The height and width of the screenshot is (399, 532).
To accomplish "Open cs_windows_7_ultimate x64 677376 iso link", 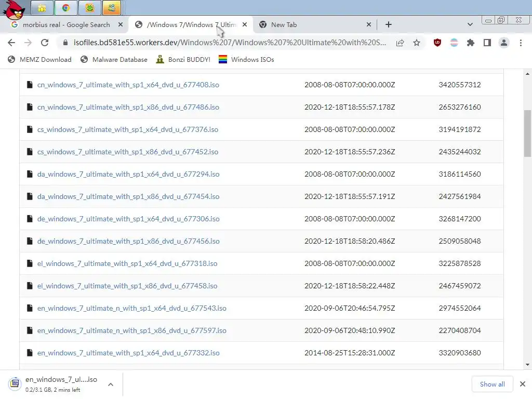I will [128, 129].
